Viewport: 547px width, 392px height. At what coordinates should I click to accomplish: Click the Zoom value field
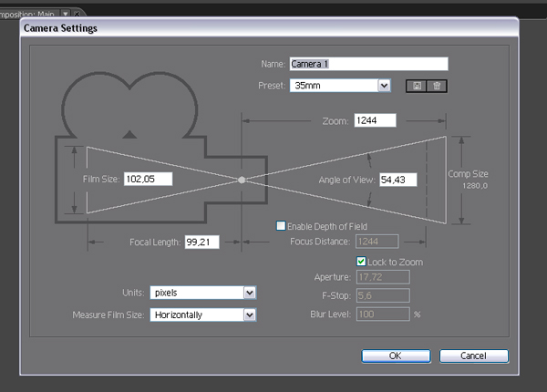tap(374, 121)
